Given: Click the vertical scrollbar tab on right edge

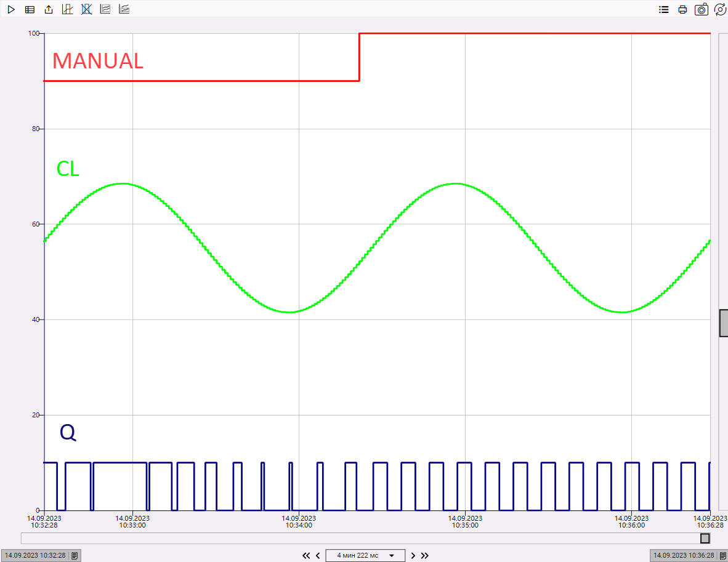Looking at the screenshot, I should coord(723,322).
